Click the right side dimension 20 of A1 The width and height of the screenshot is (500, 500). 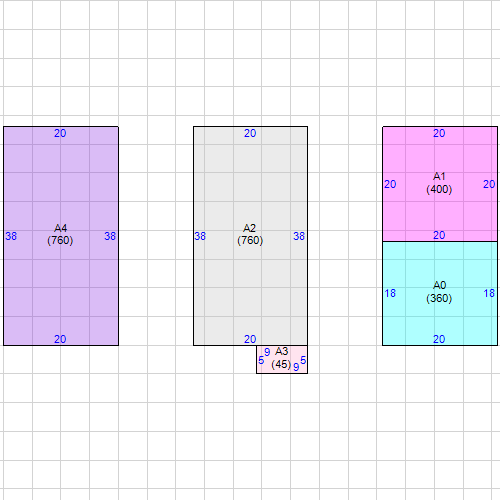489,184
